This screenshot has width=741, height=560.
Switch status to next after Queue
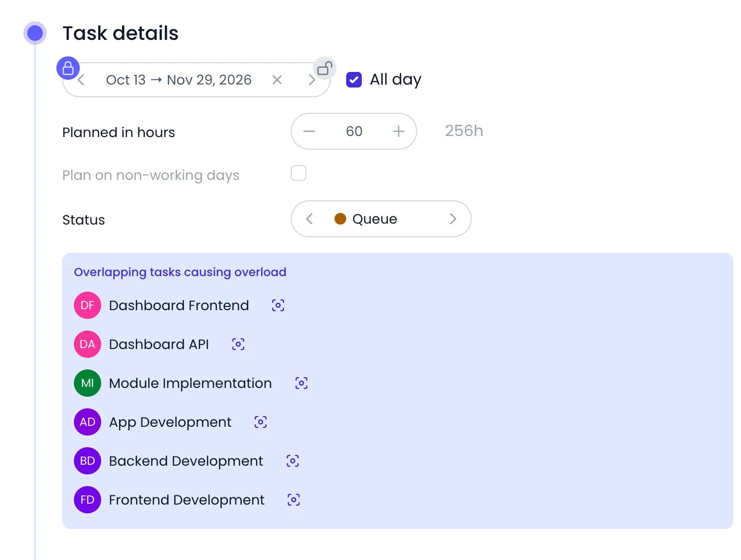tap(453, 219)
